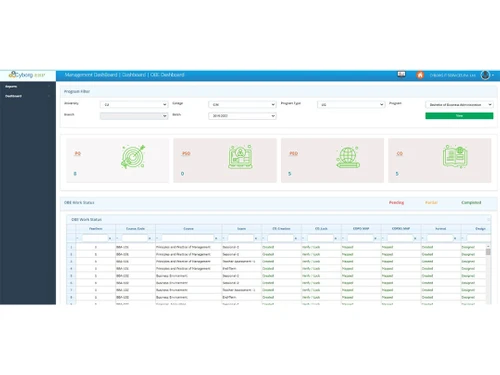Click the open book icon on CO card
This screenshot has width=500, height=375.
click(x=455, y=156)
